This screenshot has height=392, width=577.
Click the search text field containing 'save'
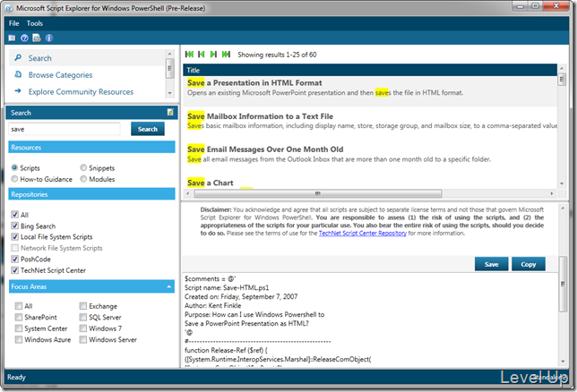[x=65, y=129]
